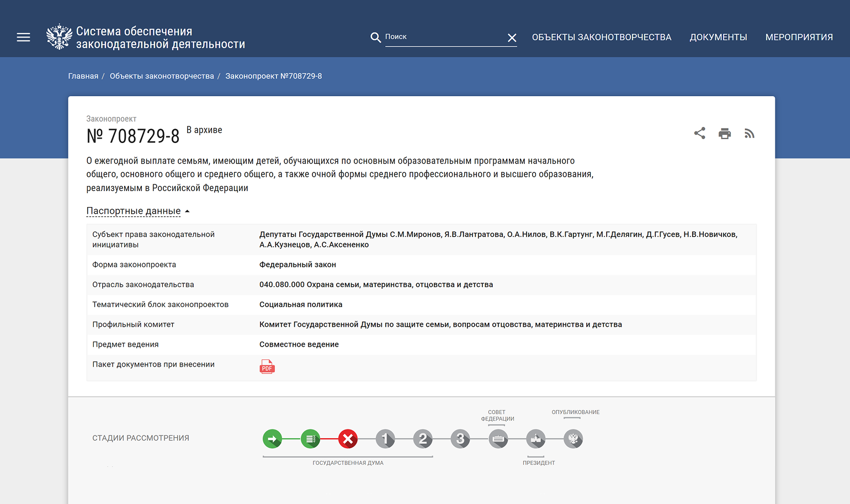The width and height of the screenshot is (850, 504).
Task: Collapse Паспортные данные section
Action: pos(138,211)
